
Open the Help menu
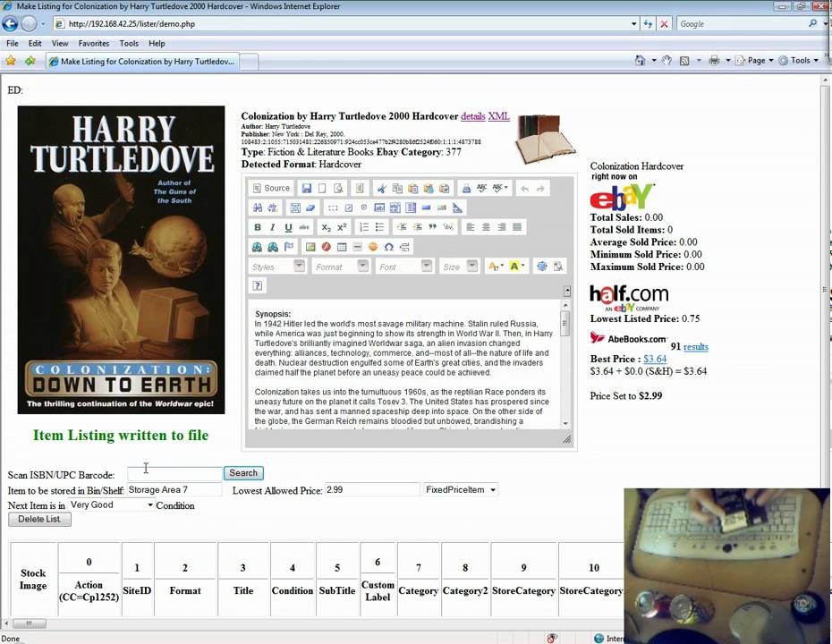[157, 44]
